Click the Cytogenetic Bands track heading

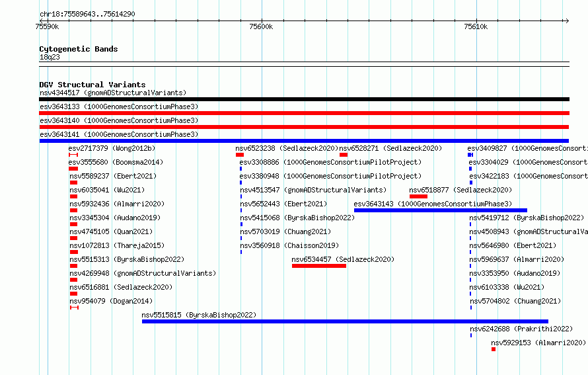(79, 49)
